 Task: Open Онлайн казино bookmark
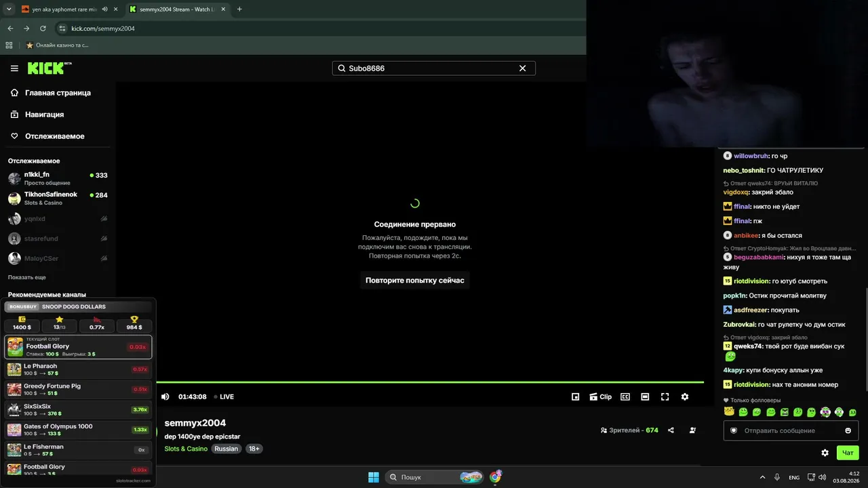click(57, 45)
